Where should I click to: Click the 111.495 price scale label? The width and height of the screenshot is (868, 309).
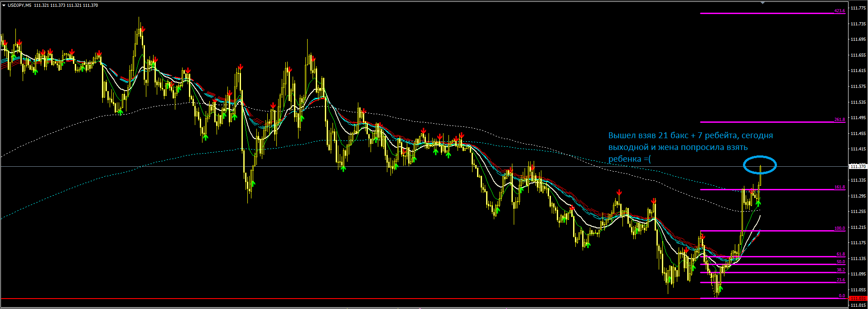pos(858,118)
